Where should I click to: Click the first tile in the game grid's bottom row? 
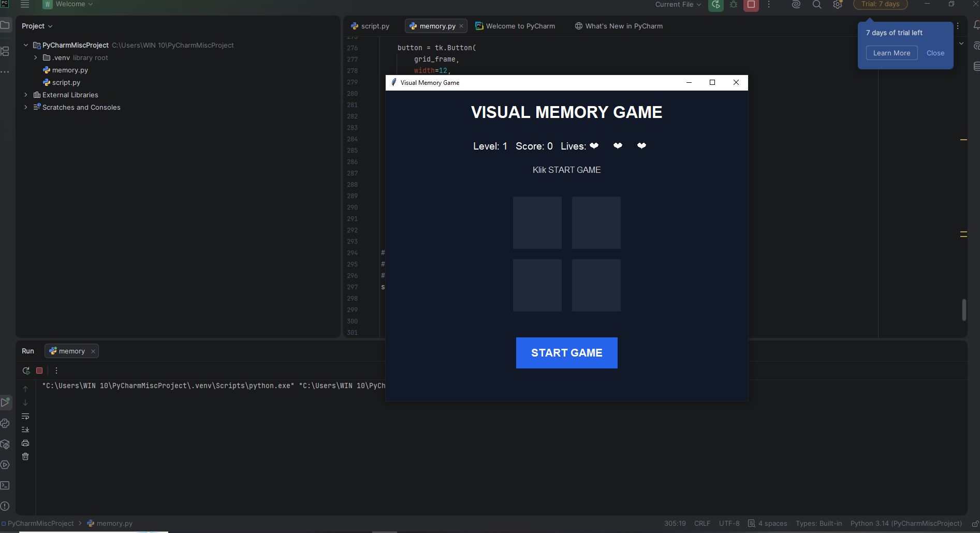[537, 286]
